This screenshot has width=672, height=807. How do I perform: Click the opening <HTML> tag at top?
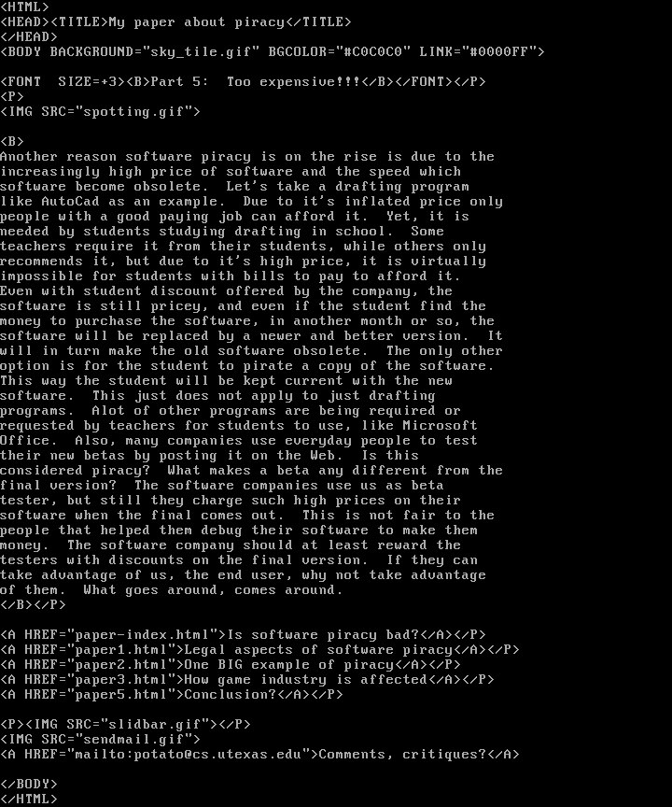coord(24,7)
